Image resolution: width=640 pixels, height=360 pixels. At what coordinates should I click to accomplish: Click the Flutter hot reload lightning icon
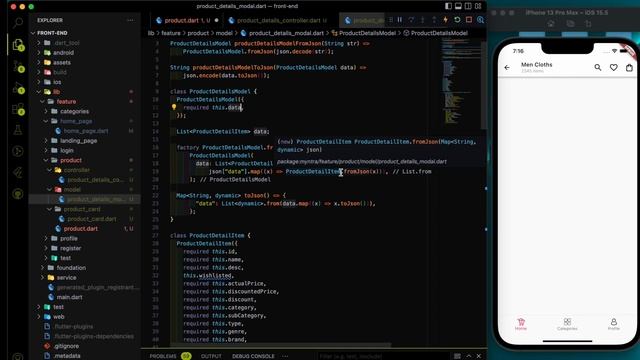pos(445,20)
